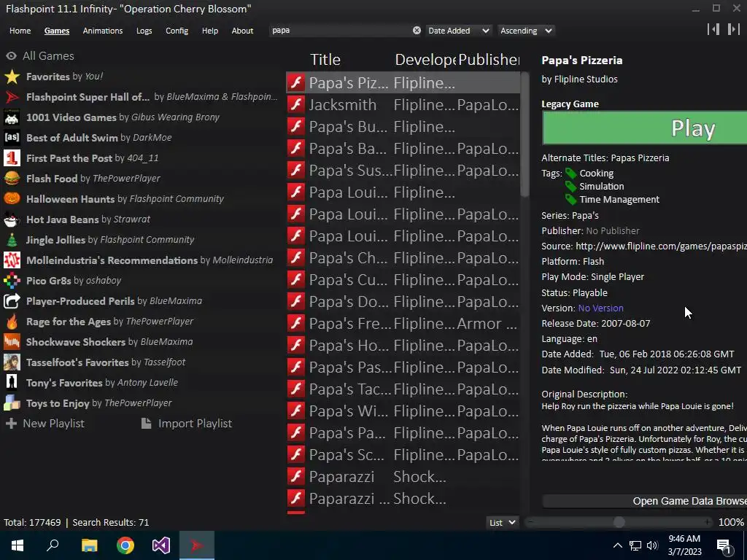Click the Flash icon beside Paparazzi
747x560 pixels.
pyautogui.click(x=296, y=476)
